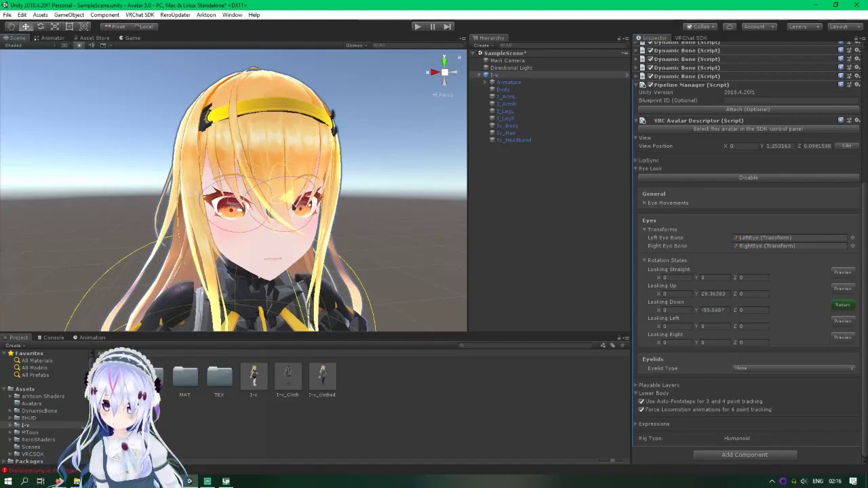Click the Eye Look Disable button
This screenshot has width=868, height=488.
[748, 178]
